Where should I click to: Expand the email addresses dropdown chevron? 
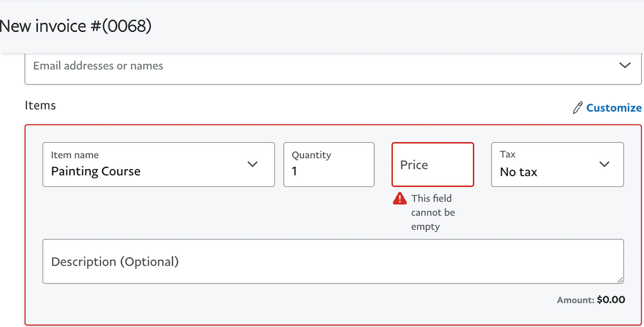click(625, 66)
